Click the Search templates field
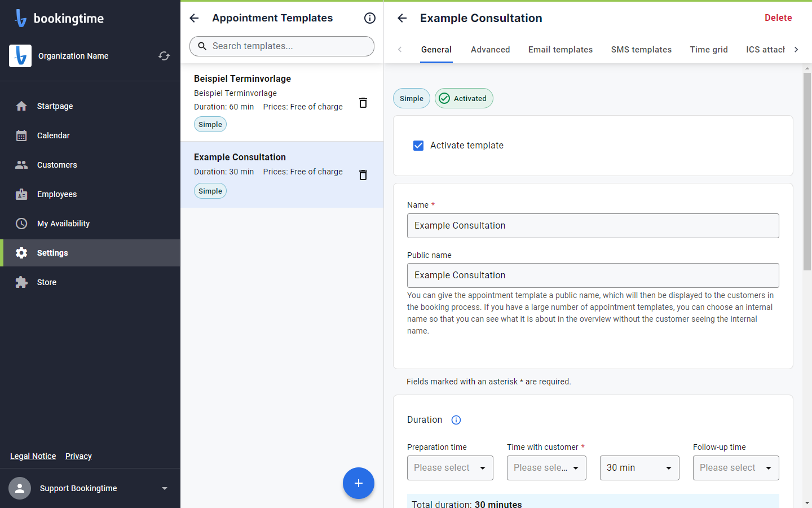The image size is (812, 508). tap(282, 46)
